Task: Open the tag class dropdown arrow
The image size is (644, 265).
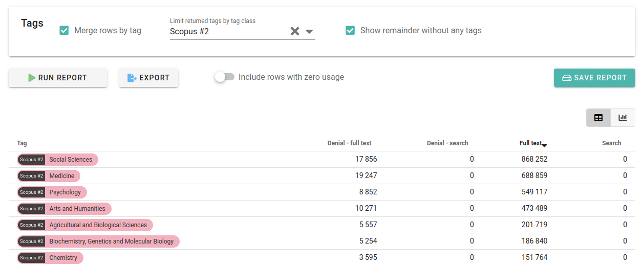Action: tap(309, 31)
